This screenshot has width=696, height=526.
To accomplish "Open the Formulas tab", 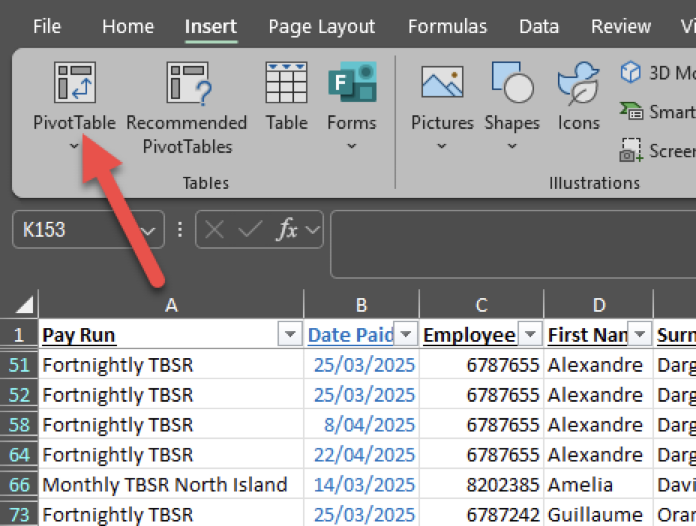I will tap(447, 27).
